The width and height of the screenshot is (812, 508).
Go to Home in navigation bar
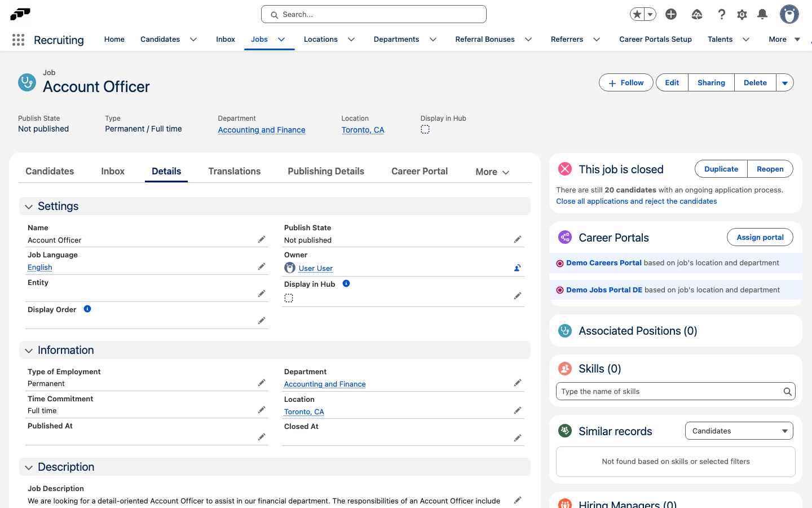click(x=114, y=40)
